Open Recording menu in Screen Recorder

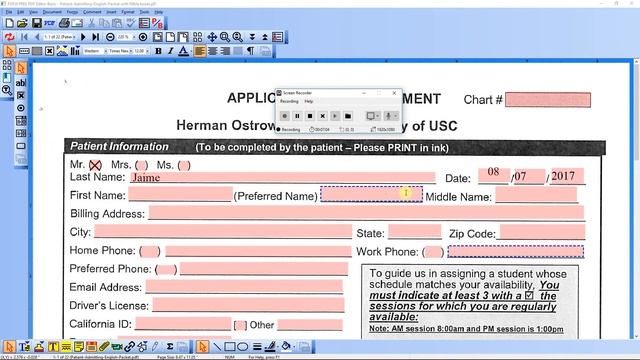pyautogui.click(x=289, y=101)
